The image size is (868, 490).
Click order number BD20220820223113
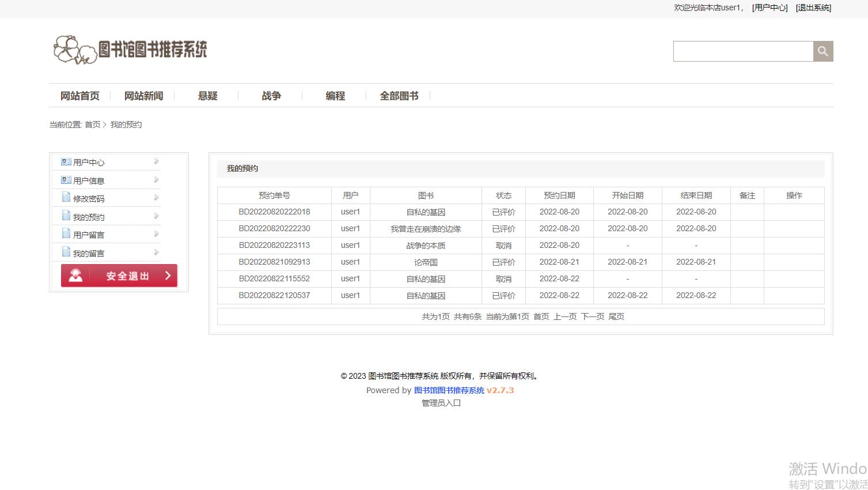tap(274, 246)
